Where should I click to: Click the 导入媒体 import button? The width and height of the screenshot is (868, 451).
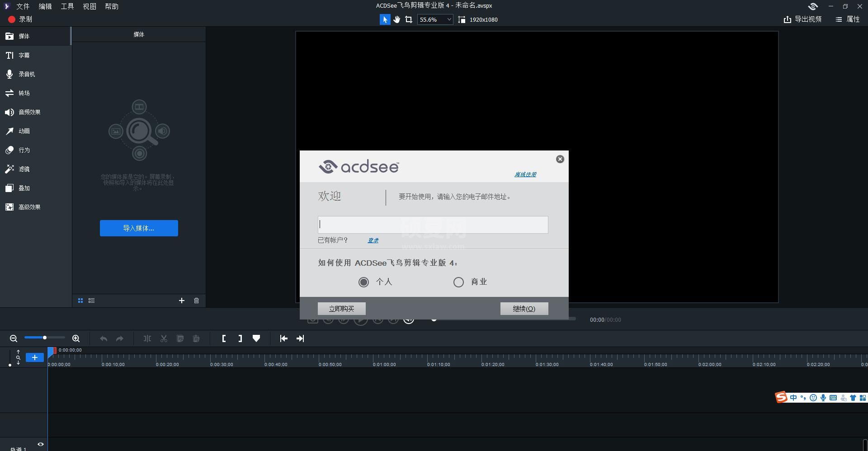[139, 228]
